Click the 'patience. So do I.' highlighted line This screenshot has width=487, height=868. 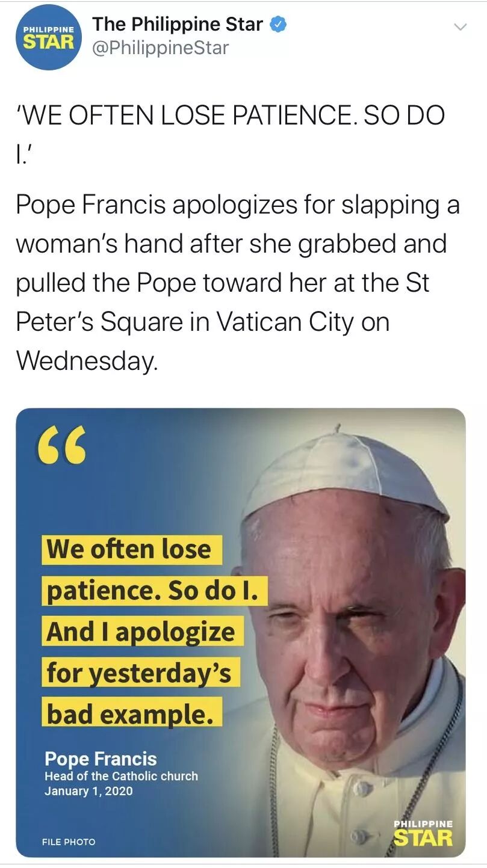click(x=155, y=591)
